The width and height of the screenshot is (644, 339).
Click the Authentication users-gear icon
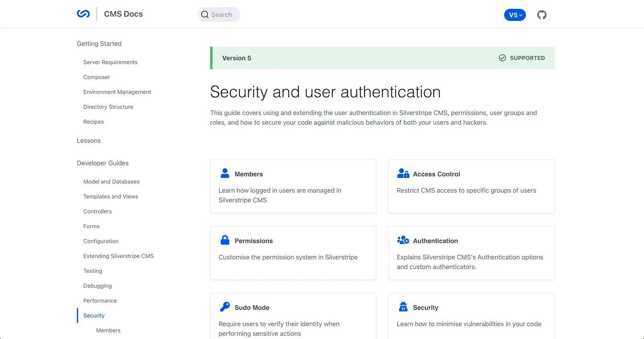pyautogui.click(x=403, y=240)
